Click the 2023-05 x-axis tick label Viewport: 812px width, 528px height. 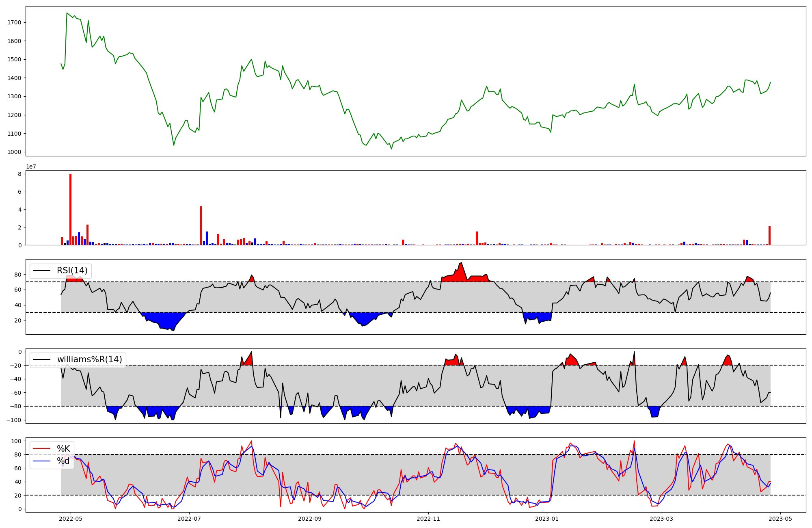point(780,519)
